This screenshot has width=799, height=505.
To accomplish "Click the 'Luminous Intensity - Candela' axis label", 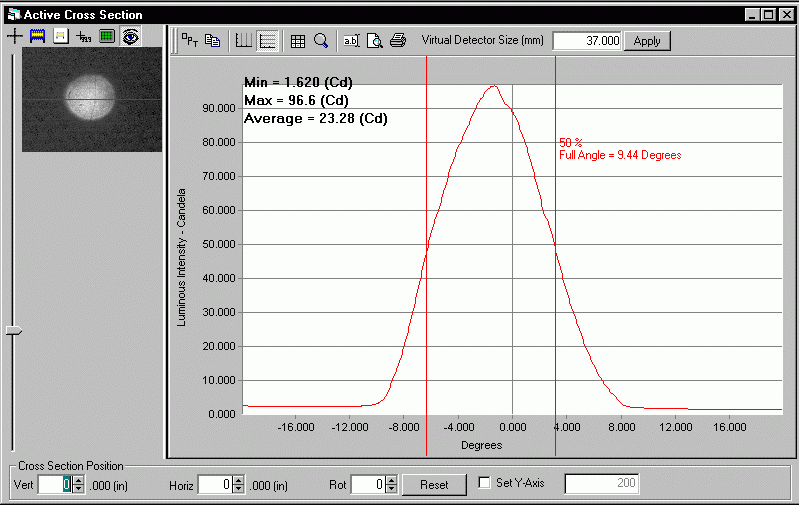I will pyautogui.click(x=181, y=257).
